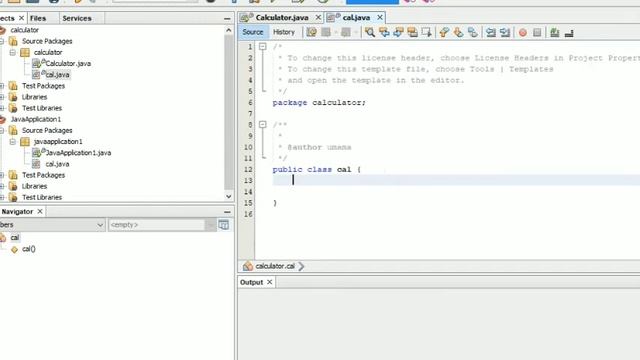Select Test Libraries under the calculator project

[42, 108]
